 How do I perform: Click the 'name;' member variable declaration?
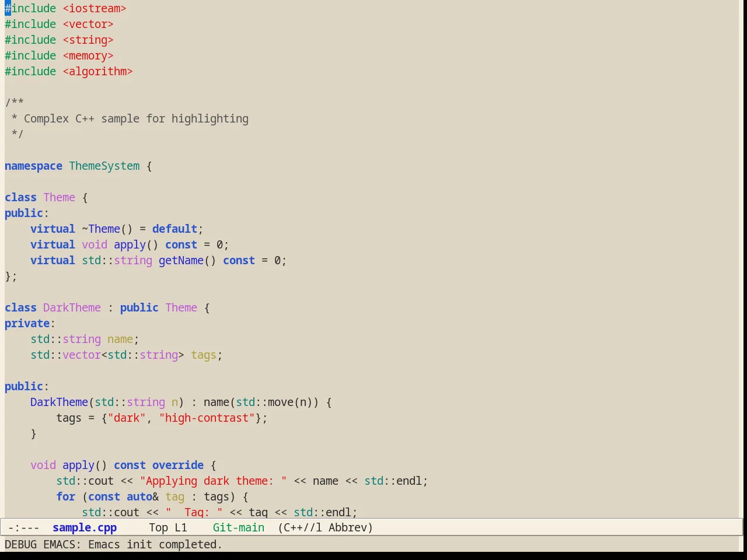123,339
